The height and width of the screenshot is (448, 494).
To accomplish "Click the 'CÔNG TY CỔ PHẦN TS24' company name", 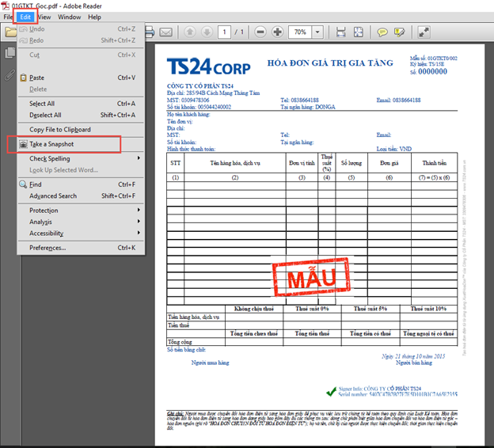I will [x=200, y=86].
